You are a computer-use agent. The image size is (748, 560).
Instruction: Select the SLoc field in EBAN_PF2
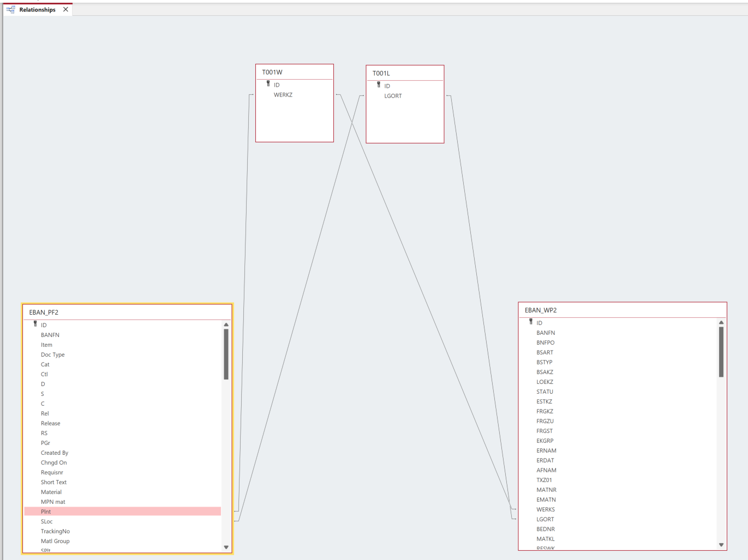click(x=47, y=521)
